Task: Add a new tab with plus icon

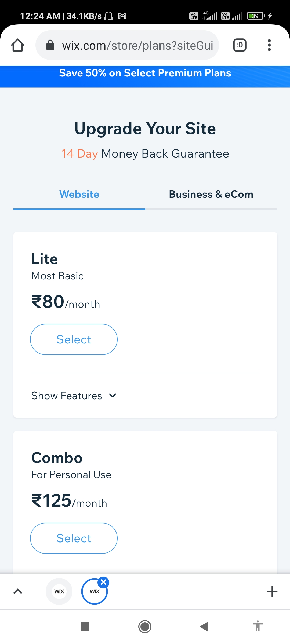Action: point(272,591)
